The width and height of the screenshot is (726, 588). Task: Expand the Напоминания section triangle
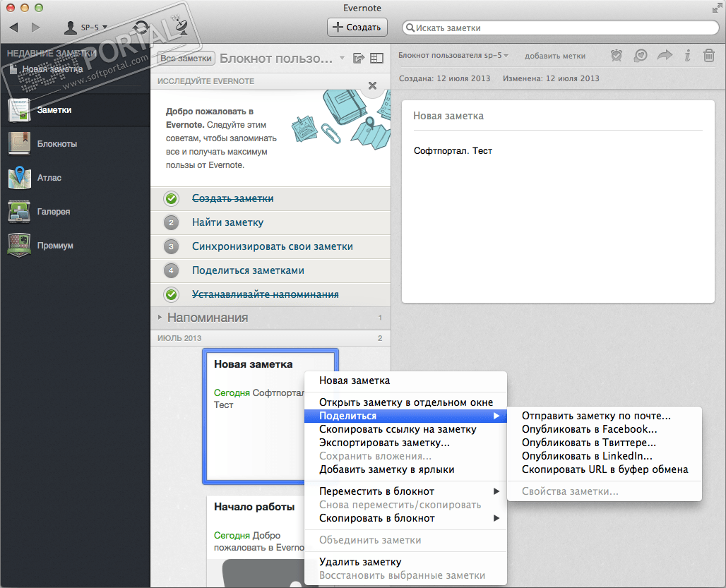160,318
